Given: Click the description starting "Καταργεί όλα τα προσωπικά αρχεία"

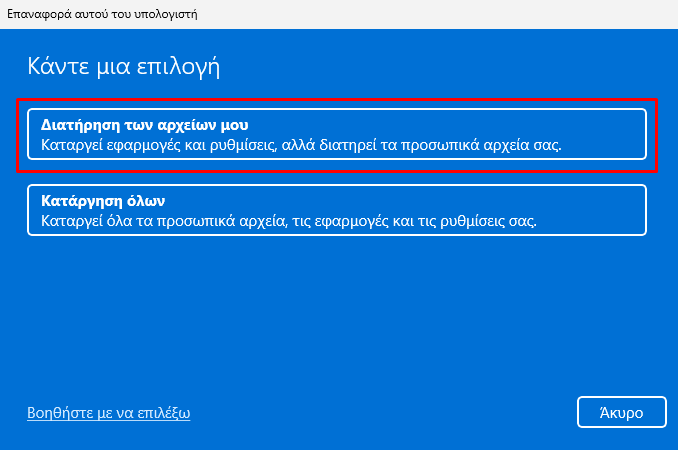Looking at the screenshot, I should pos(289,221).
